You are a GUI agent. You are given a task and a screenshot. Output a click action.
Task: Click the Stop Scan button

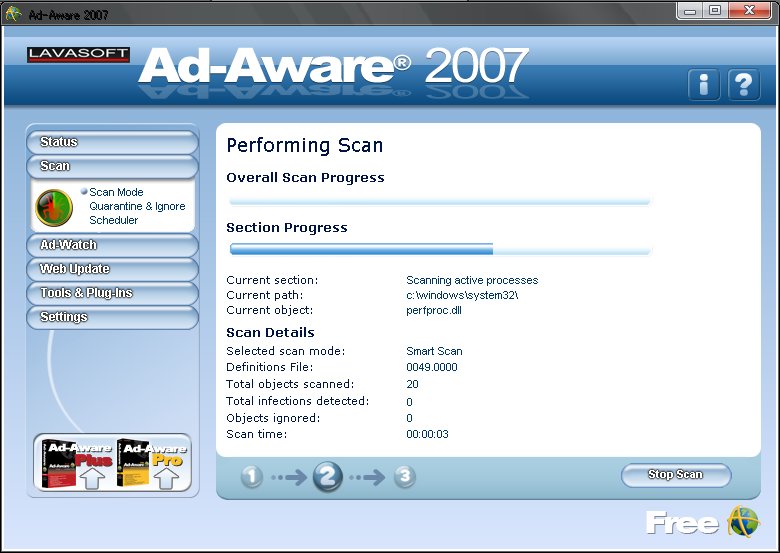coord(676,475)
